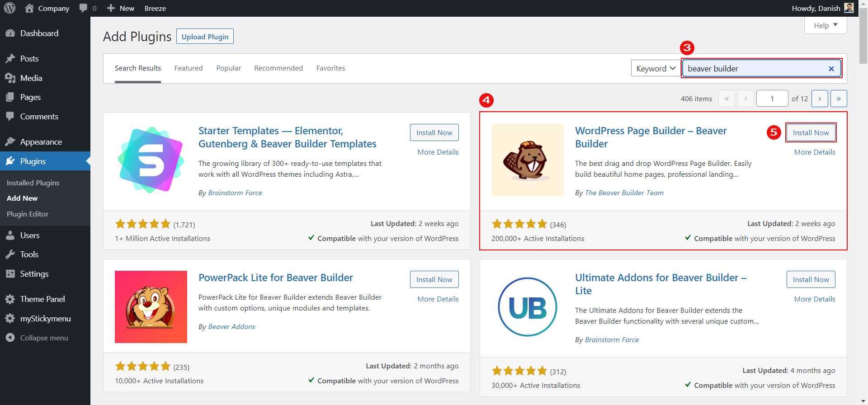This screenshot has height=405, width=868.
Task: Open the Keyword search type dropdown
Action: click(656, 68)
